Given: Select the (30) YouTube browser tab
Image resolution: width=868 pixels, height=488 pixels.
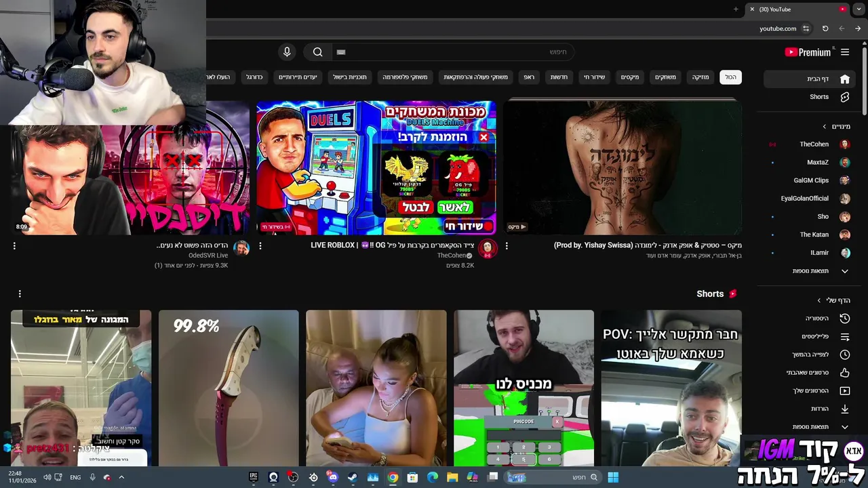Looking at the screenshot, I should [797, 9].
